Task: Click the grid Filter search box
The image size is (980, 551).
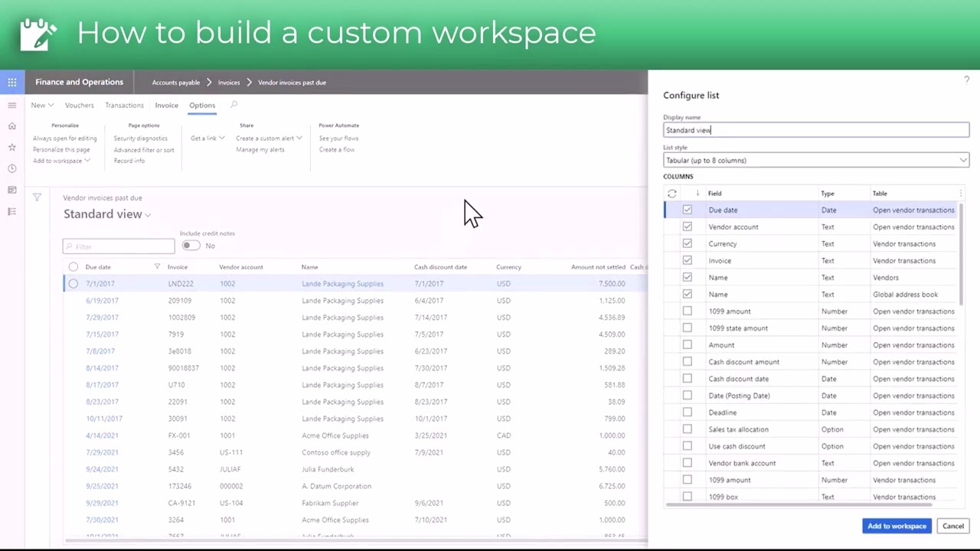Action: tap(119, 246)
